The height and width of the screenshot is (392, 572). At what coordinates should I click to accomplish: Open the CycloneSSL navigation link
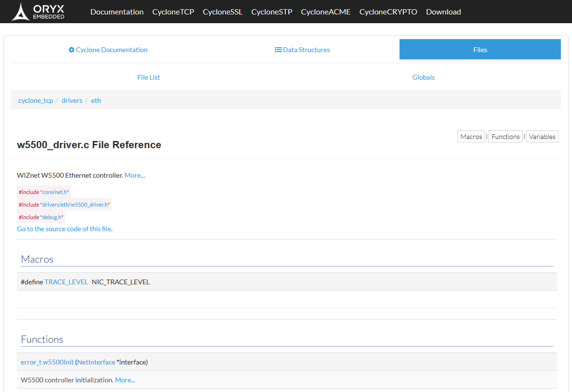(223, 12)
